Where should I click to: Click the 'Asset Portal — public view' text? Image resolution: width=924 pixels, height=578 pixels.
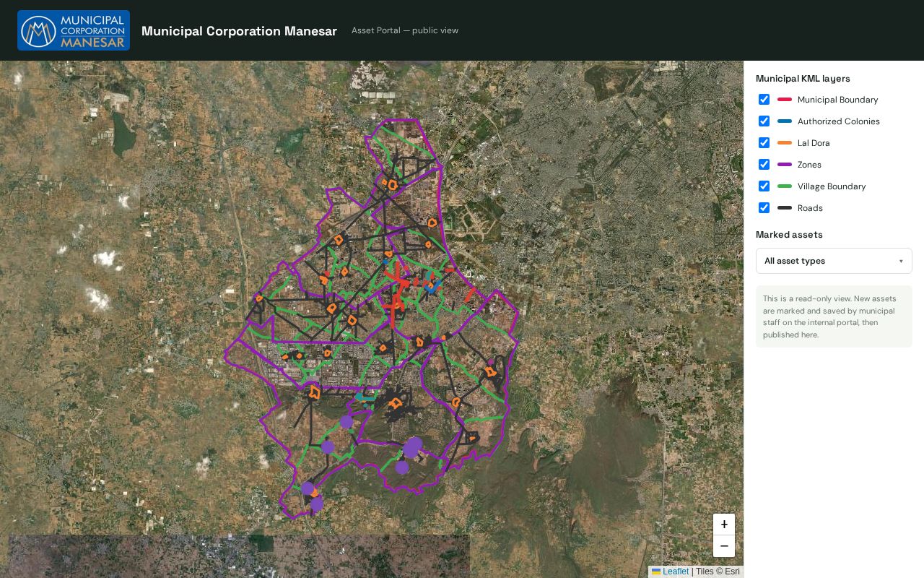coord(405,30)
